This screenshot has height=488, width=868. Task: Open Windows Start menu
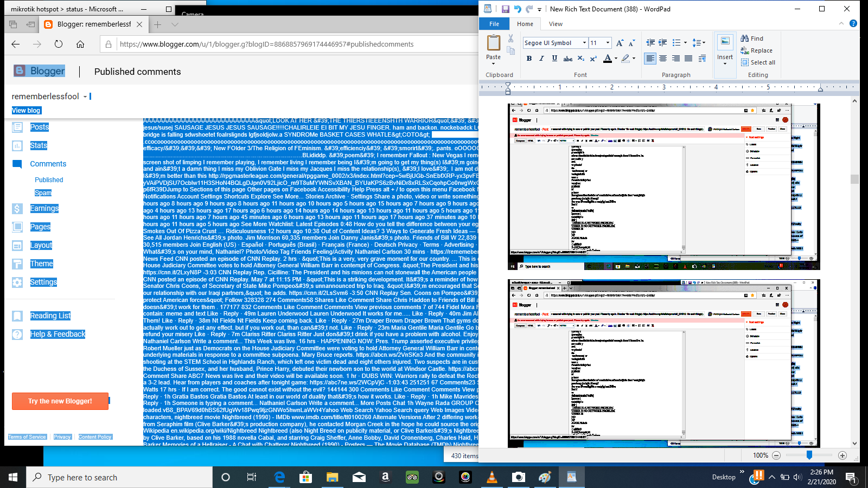pyautogui.click(x=13, y=477)
